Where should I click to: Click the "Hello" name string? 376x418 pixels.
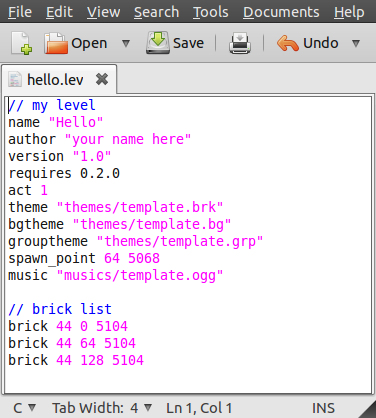76,122
